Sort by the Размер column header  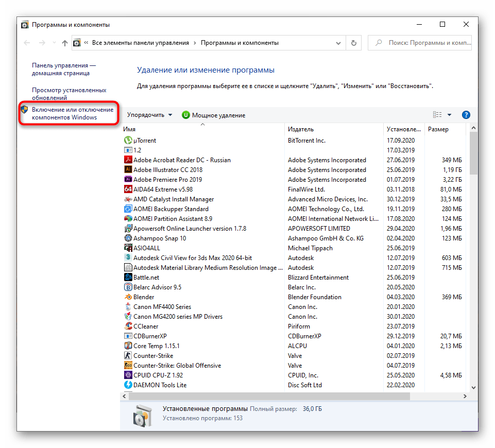pyautogui.click(x=445, y=129)
